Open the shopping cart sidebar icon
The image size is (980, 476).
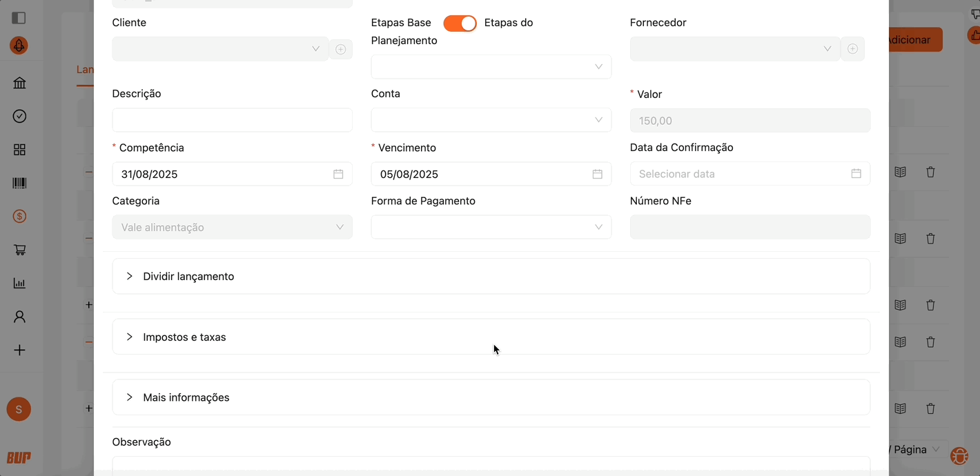[x=19, y=250]
